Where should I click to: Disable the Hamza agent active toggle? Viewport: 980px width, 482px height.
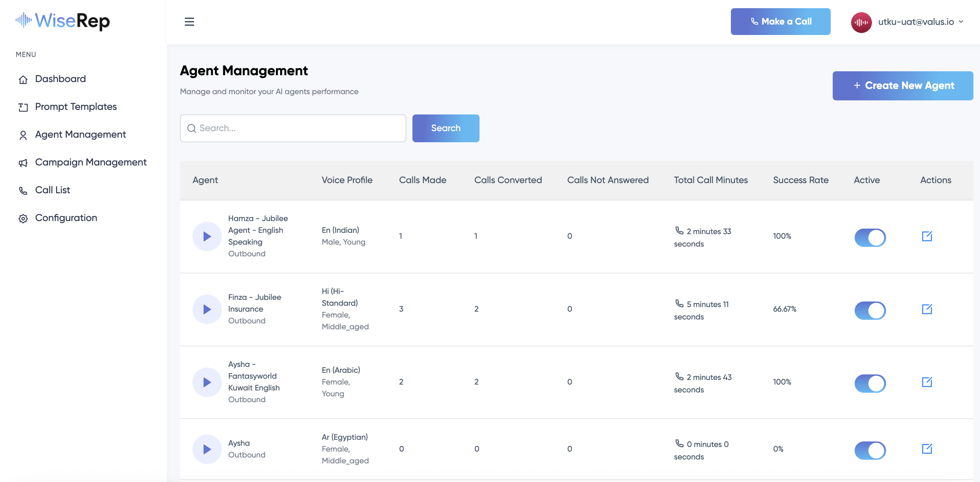[870, 237]
